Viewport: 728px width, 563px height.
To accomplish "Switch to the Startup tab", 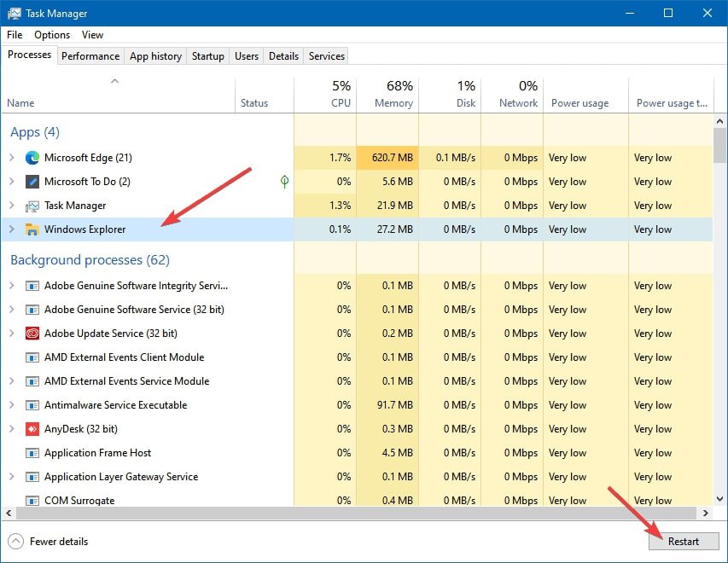I will [x=208, y=56].
